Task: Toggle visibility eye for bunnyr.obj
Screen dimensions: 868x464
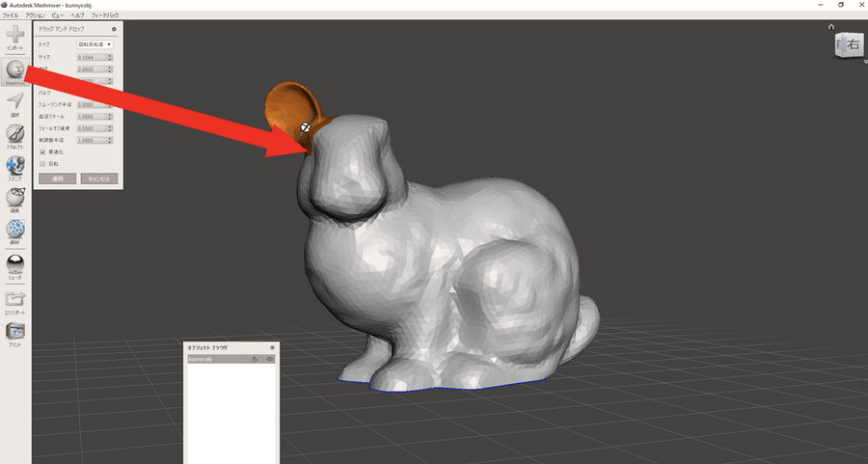Action: 270,360
